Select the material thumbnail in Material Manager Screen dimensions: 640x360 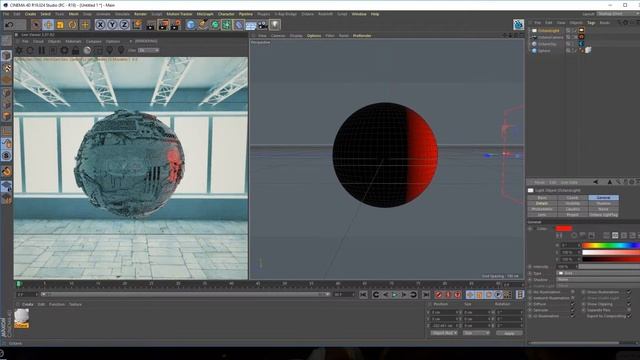coord(21,317)
